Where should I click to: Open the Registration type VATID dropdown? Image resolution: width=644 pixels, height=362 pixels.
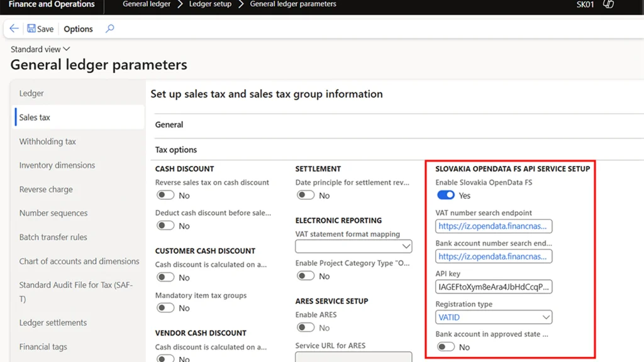tap(494, 317)
